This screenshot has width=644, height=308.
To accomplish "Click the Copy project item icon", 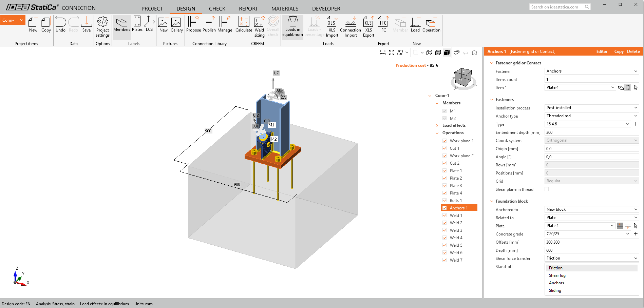I will [46, 24].
